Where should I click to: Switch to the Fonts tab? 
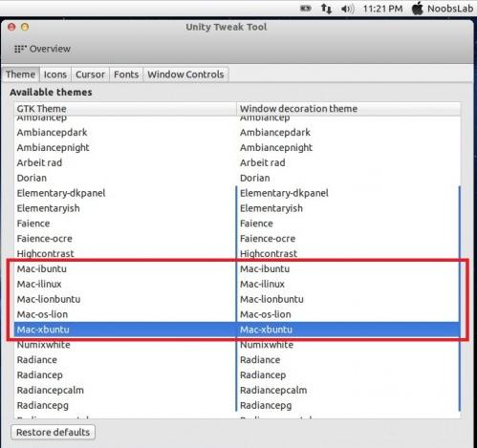126,75
